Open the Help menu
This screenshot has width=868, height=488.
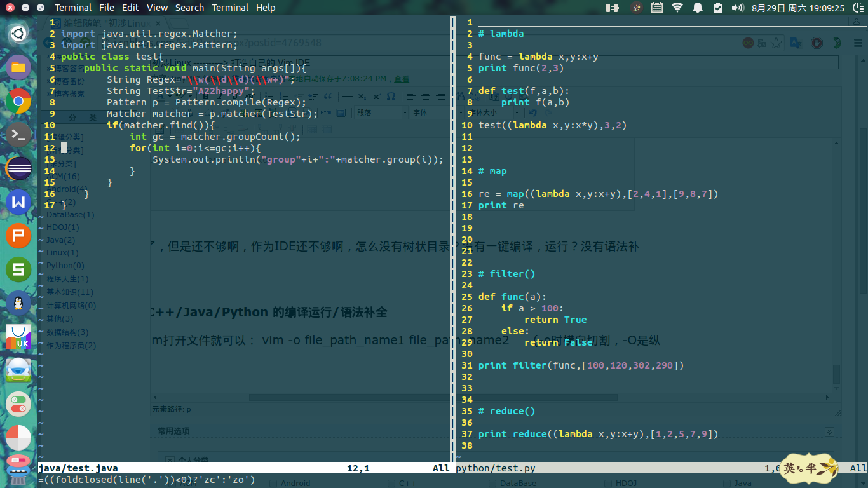click(x=266, y=8)
